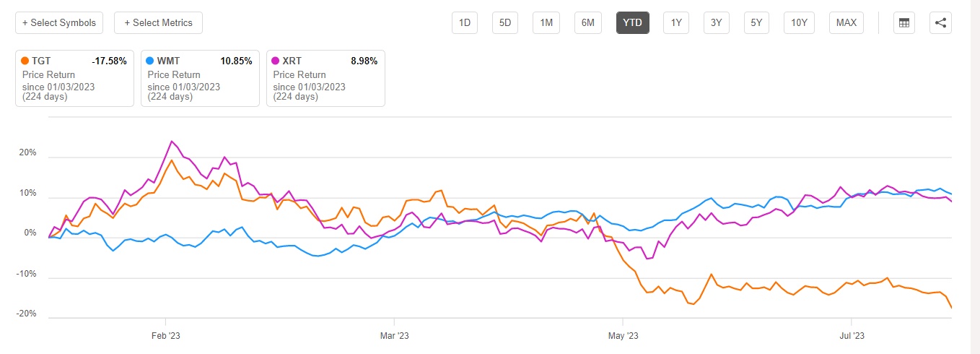
Task: Click the share chart icon
Action: [940, 22]
